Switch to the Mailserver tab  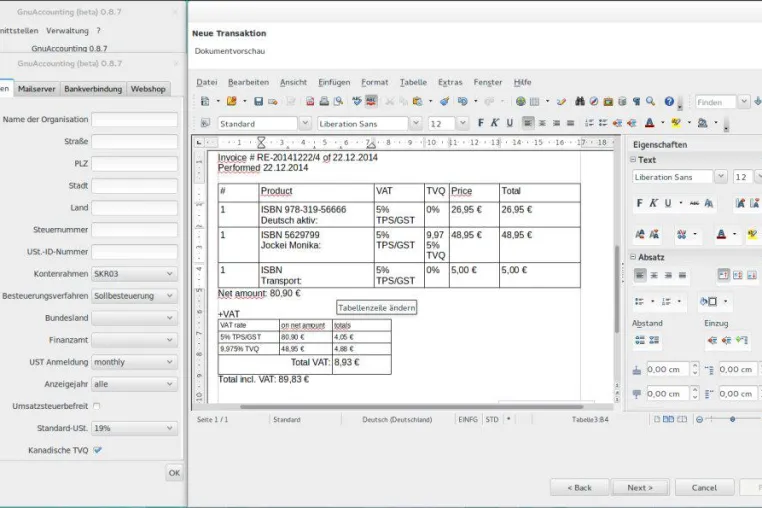click(36, 89)
